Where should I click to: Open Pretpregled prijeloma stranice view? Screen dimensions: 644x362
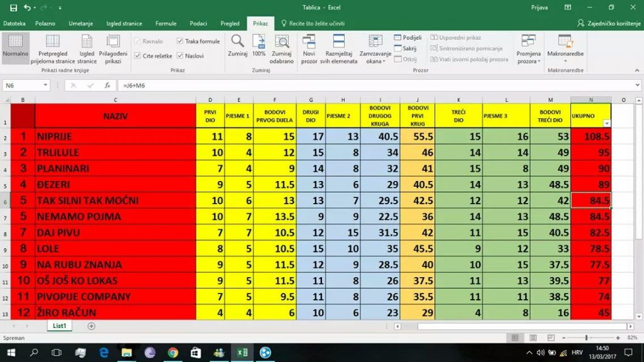click(x=52, y=49)
